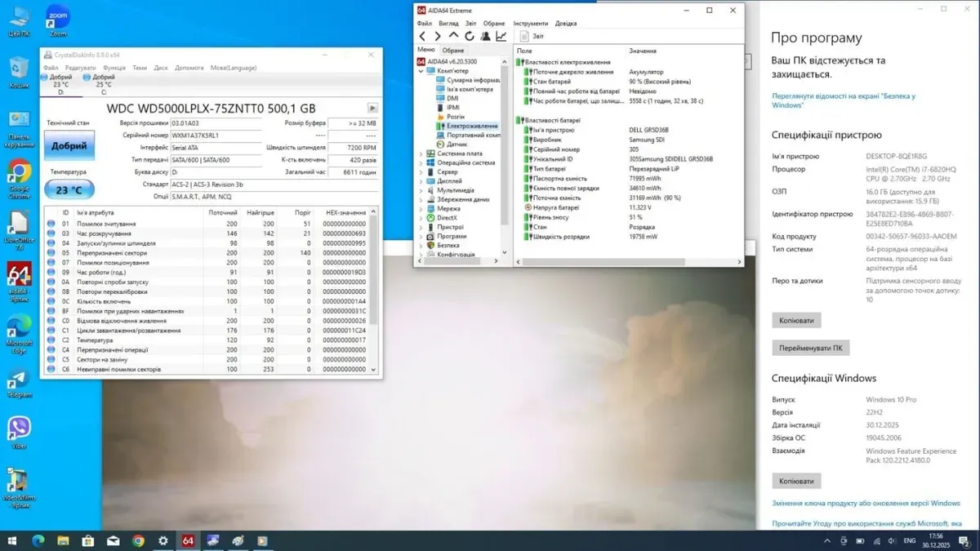The height and width of the screenshot is (551, 980).
Task: Click the Звіт report icon in AIDA64
Action: pyautogui.click(x=525, y=36)
